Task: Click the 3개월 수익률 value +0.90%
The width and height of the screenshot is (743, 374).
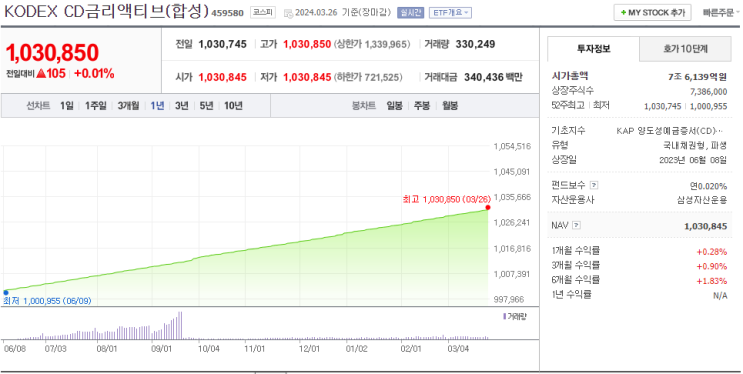Action: [x=711, y=266]
